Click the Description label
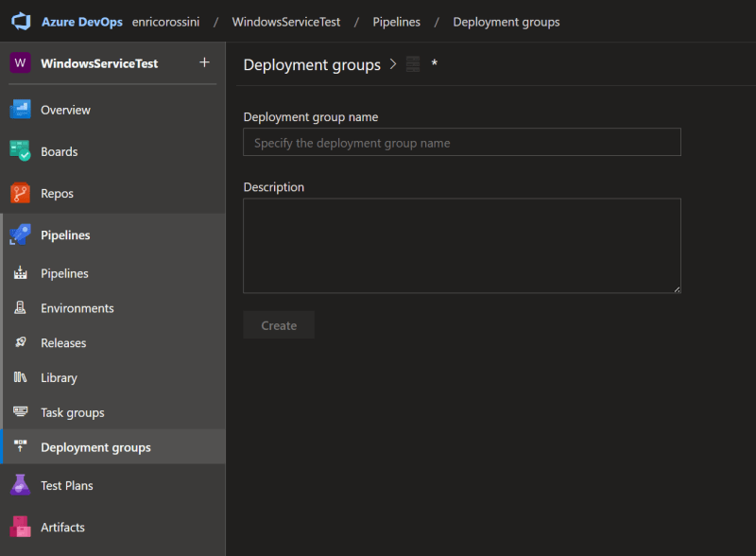 273,187
